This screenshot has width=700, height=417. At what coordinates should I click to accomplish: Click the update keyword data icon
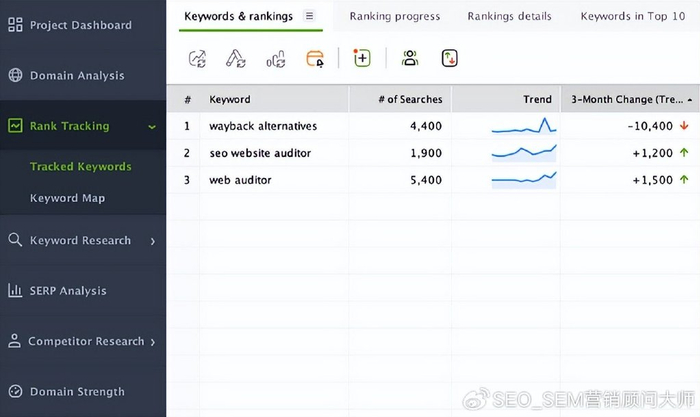237,59
